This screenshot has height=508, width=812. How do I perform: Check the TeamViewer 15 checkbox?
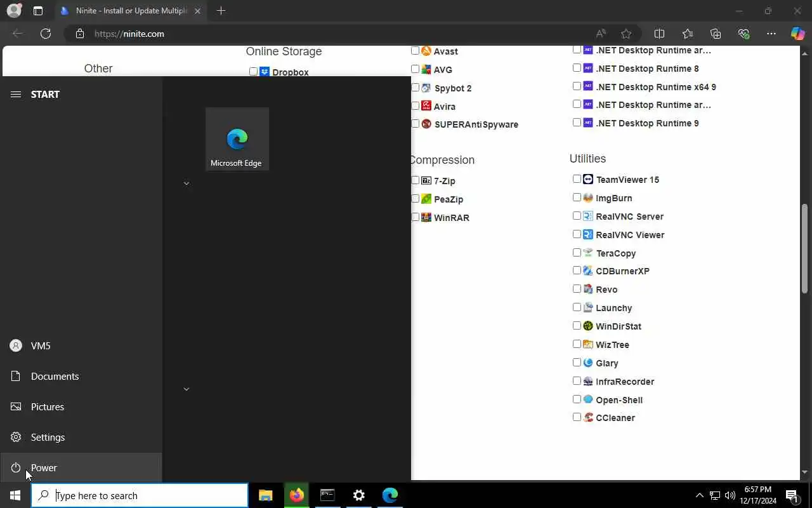coord(577,179)
